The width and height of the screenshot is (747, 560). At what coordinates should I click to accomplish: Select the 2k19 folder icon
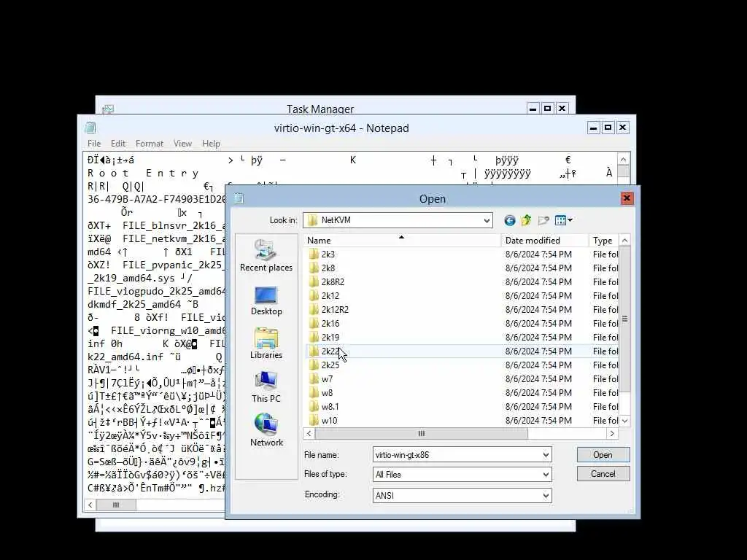(x=314, y=337)
